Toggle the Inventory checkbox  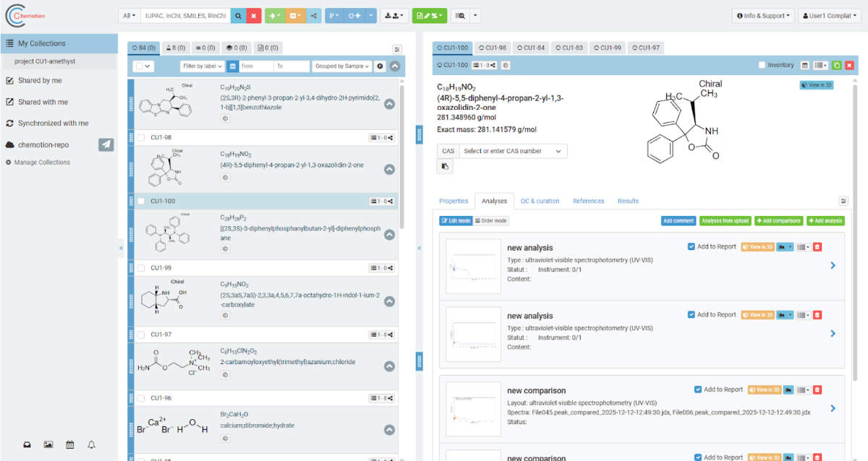point(762,65)
